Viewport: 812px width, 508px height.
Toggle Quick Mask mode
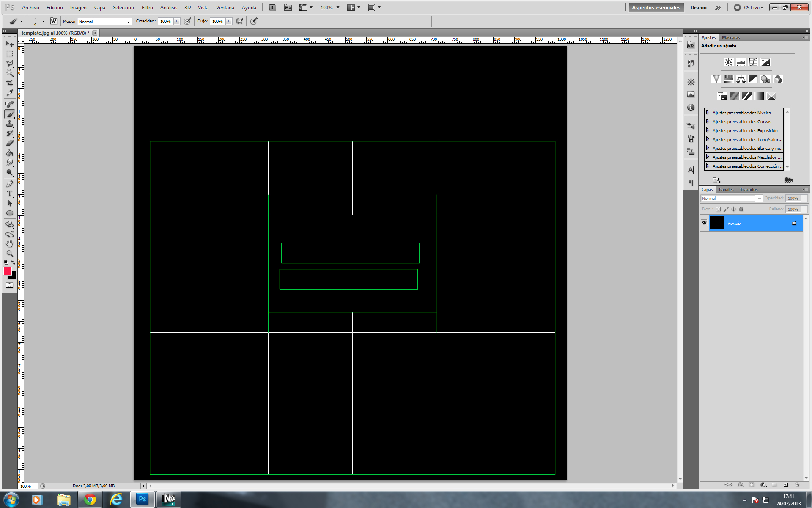point(9,285)
